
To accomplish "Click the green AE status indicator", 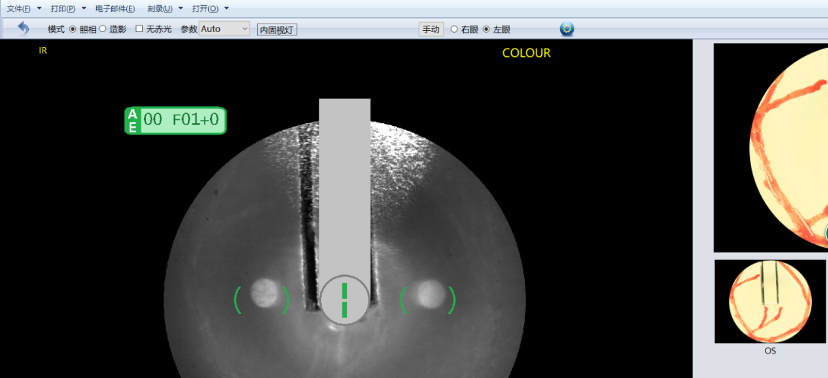I will pos(175,120).
